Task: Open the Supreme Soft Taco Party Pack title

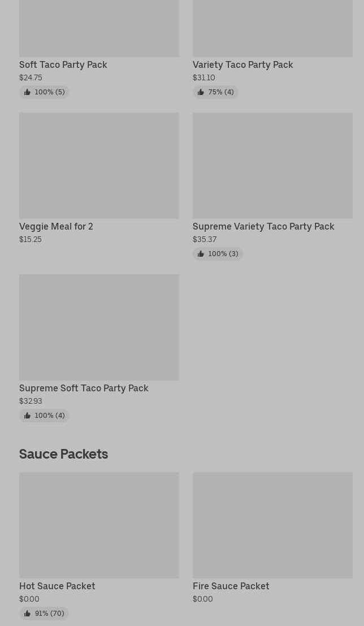Action: tap(84, 388)
